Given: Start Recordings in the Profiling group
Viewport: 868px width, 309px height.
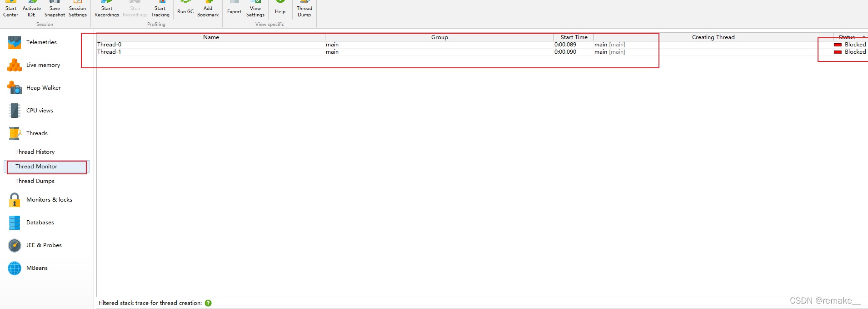Looking at the screenshot, I should pos(107,9).
